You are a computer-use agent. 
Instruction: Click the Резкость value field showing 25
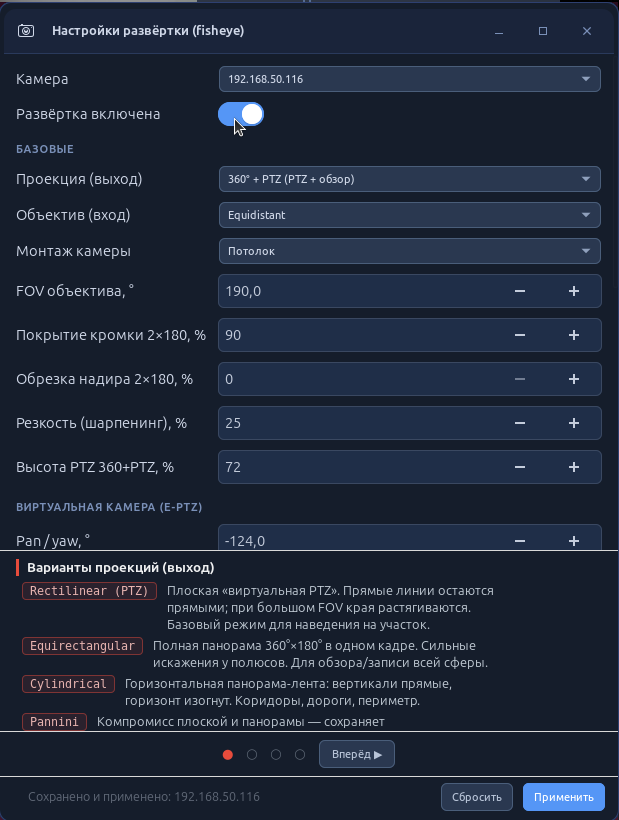361,423
